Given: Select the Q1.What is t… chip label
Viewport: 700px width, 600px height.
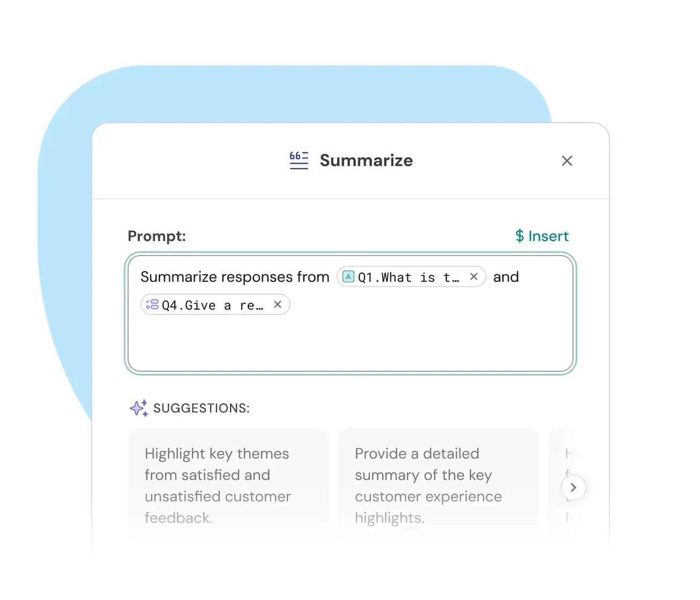Looking at the screenshot, I should click(408, 277).
